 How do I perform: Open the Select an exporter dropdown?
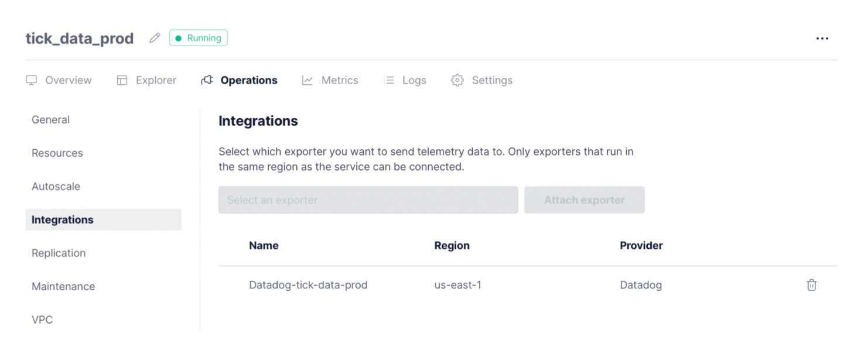click(368, 200)
